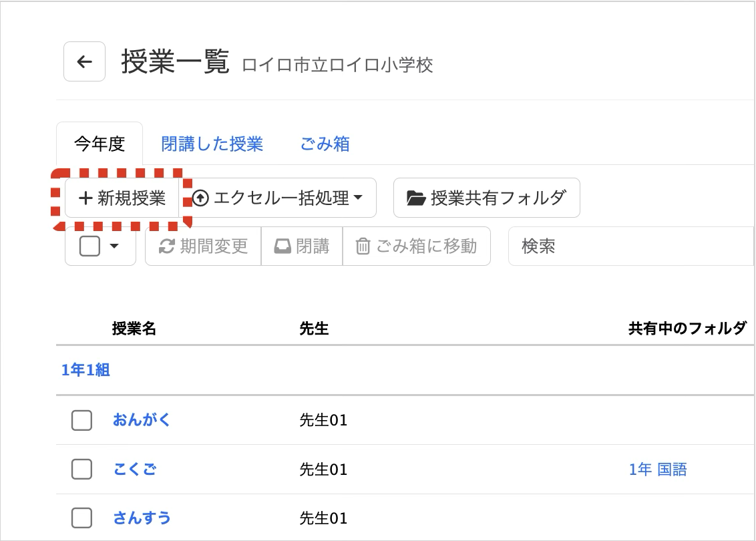Click the 閉講 inbox icon button
This screenshot has height=541, width=756.
click(283, 246)
